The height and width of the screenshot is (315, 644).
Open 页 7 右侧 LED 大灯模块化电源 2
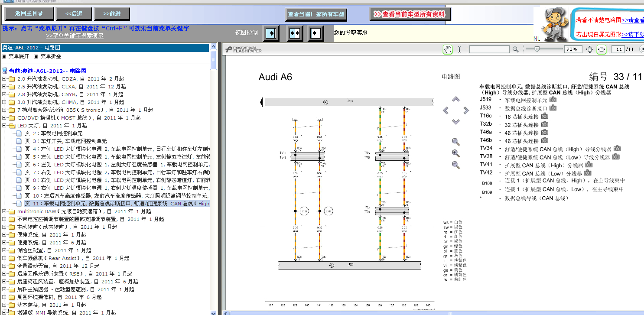[117, 172]
